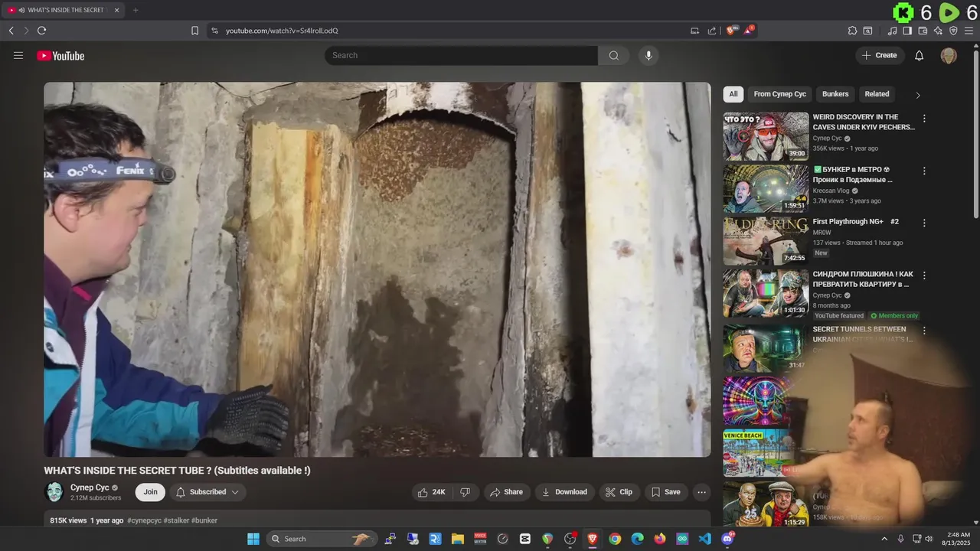This screenshot has height=551, width=980.
Task: Select the Bunkers filter chip
Action: point(835,94)
